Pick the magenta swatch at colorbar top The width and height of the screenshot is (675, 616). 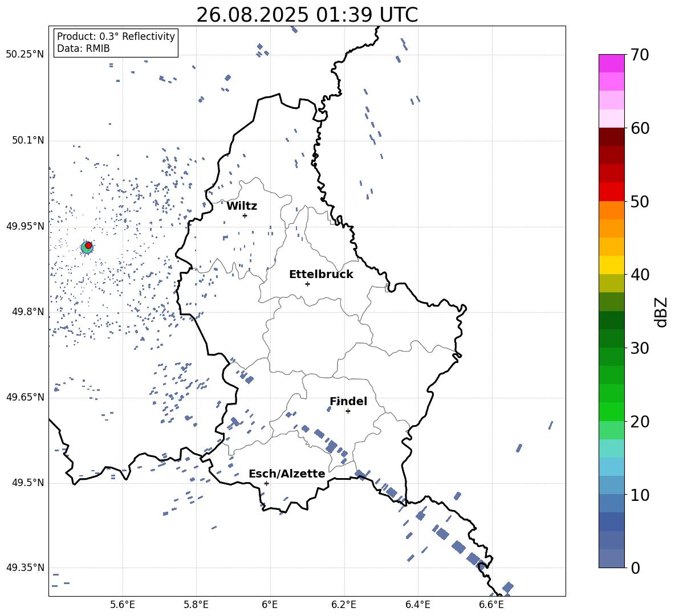click(x=612, y=63)
